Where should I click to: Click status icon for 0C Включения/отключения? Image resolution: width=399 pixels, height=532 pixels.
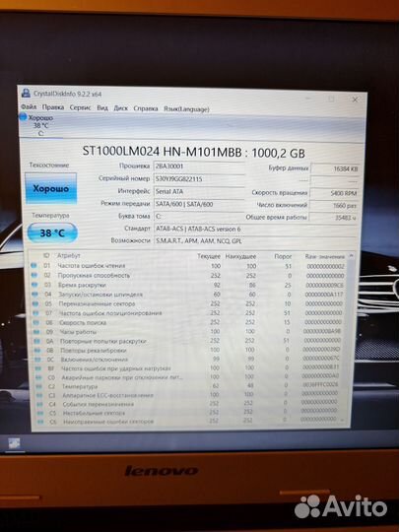click(37, 359)
